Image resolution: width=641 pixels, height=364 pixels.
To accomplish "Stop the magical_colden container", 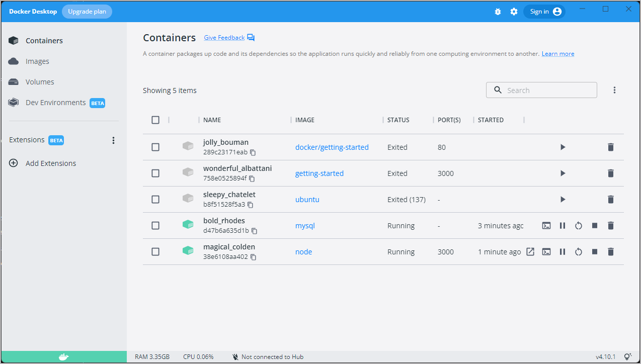I will point(595,252).
